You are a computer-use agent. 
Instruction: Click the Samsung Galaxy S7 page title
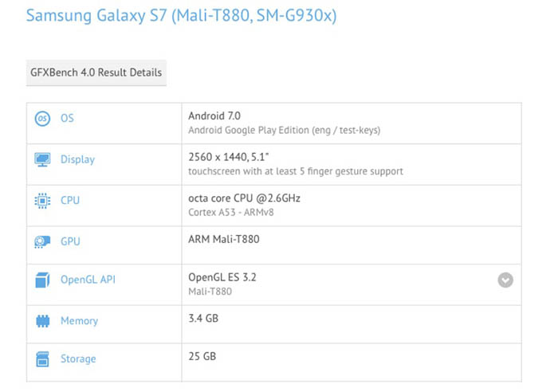(181, 16)
